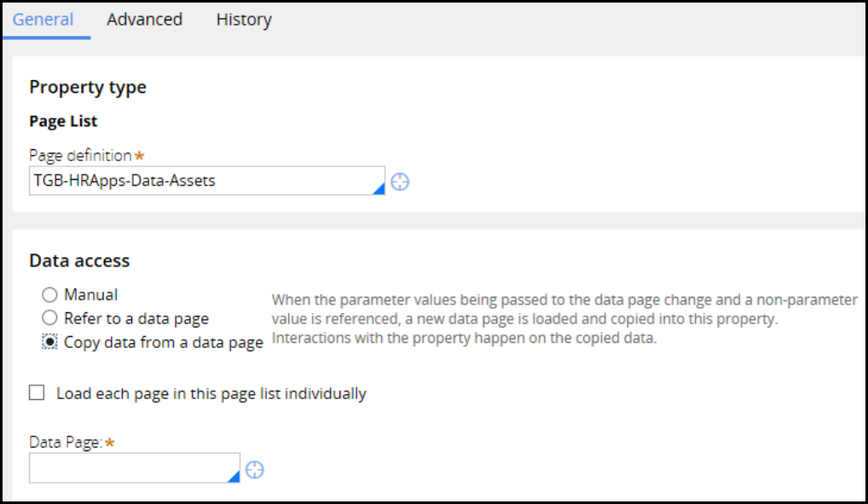Click the required asterisk beside Data Page
Viewport: 868px width, 504px height.
(110, 443)
